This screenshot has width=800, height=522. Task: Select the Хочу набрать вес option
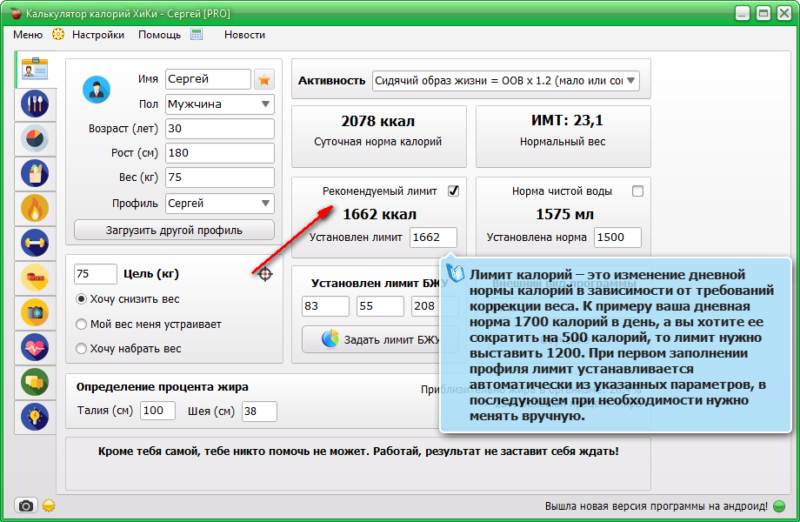pyautogui.click(x=82, y=349)
